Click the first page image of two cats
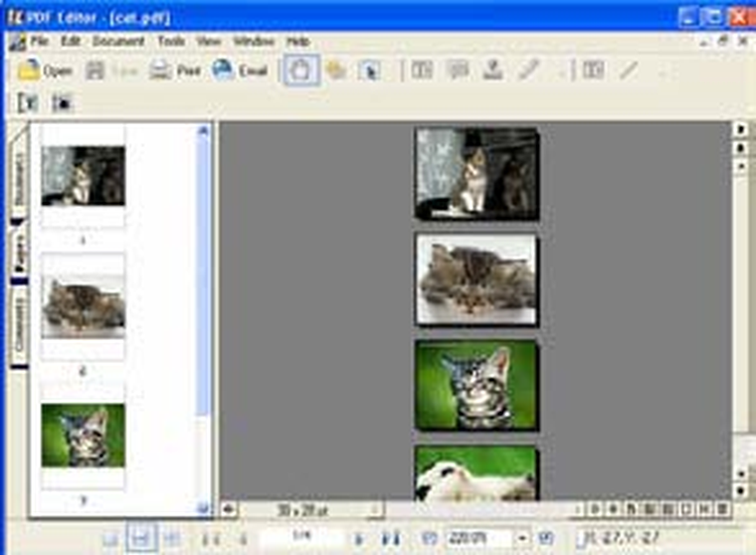 476,174
